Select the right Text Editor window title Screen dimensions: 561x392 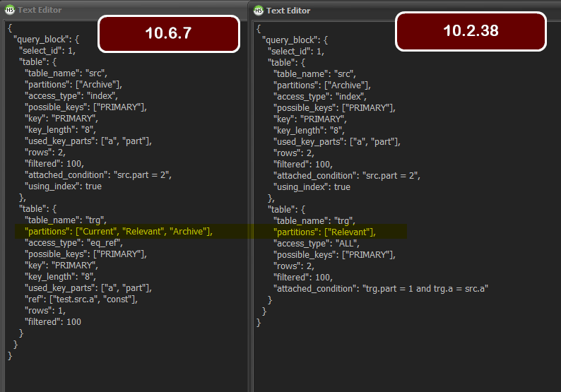tap(288, 11)
